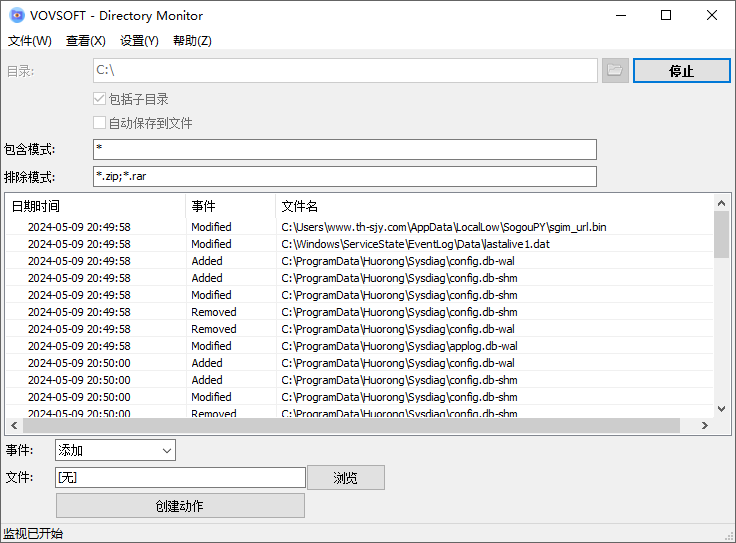Open the 查看(X) menu
Image resolution: width=736 pixels, height=543 pixels.
coord(86,41)
